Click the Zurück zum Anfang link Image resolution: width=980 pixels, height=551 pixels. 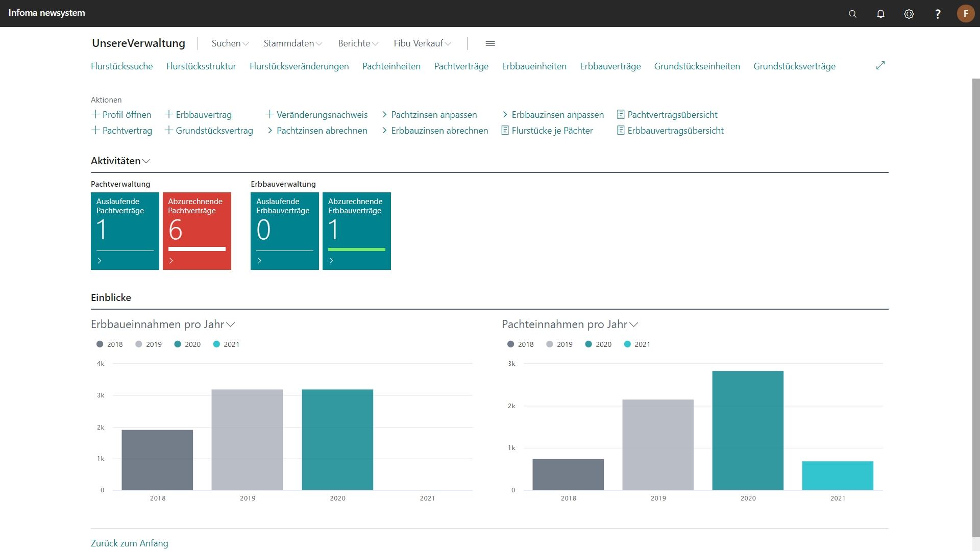click(129, 543)
